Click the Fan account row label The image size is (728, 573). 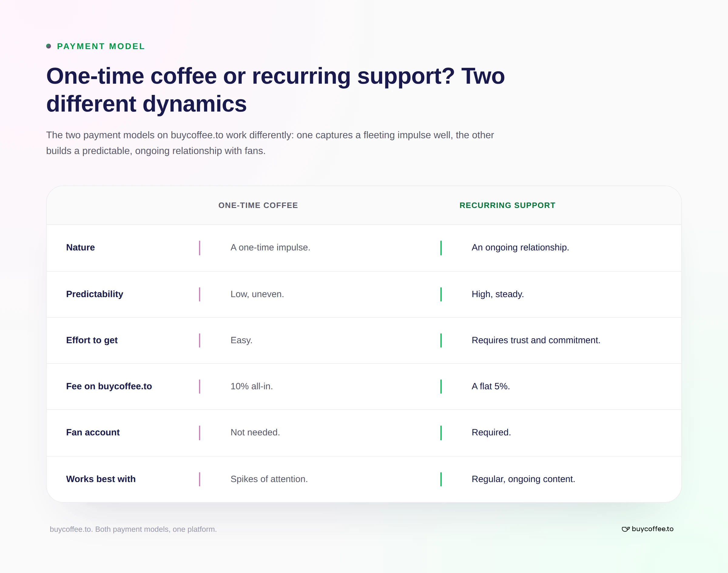pyautogui.click(x=93, y=432)
